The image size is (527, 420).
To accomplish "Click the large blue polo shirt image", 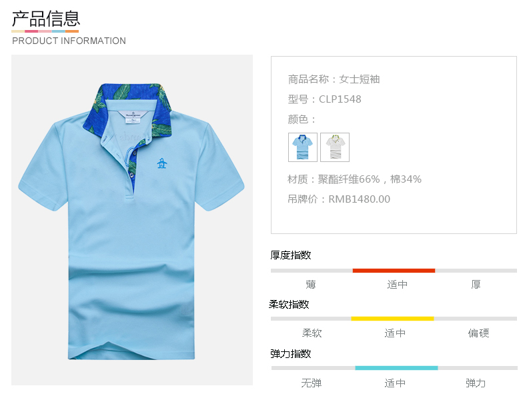I will pos(132,220).
